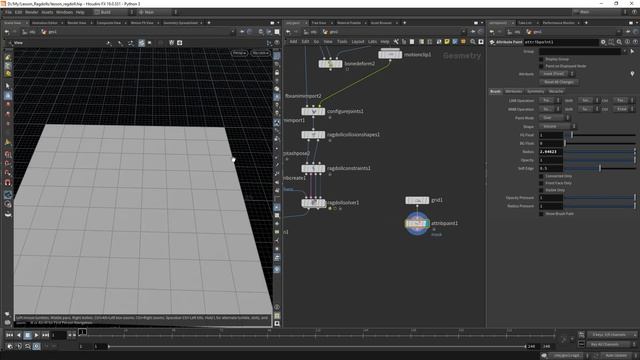The width and height of the screenshot is (640, 360).
Task: Jump to the first frame button
Action: pyautogui.click(x=9, y=335)
